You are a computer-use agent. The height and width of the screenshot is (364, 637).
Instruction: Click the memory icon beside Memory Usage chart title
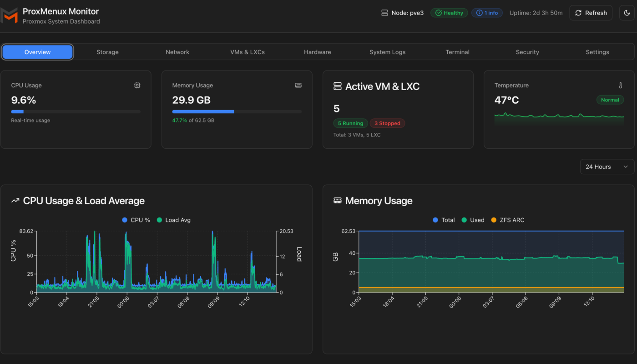pos(337,200)
